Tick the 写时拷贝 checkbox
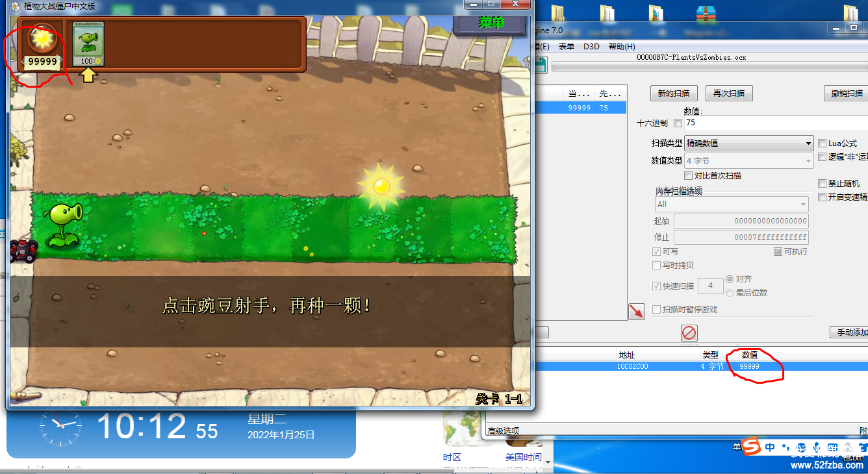The width and height of the screenshot is (868, 474). [656, 265]
